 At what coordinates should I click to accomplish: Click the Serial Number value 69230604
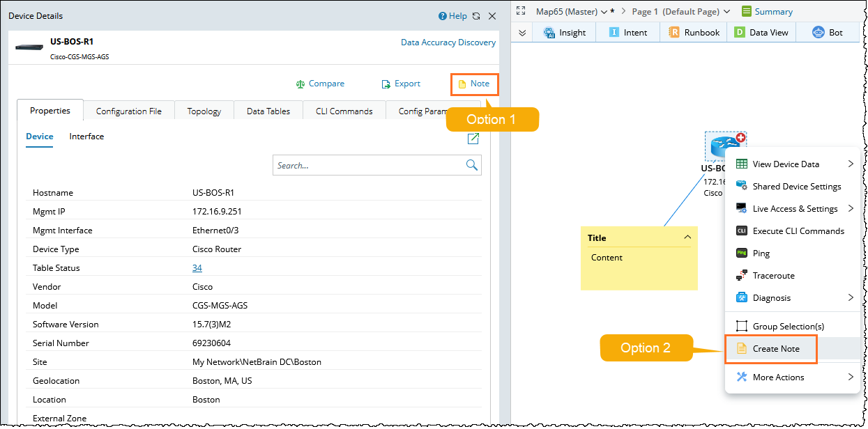point(211,343)
